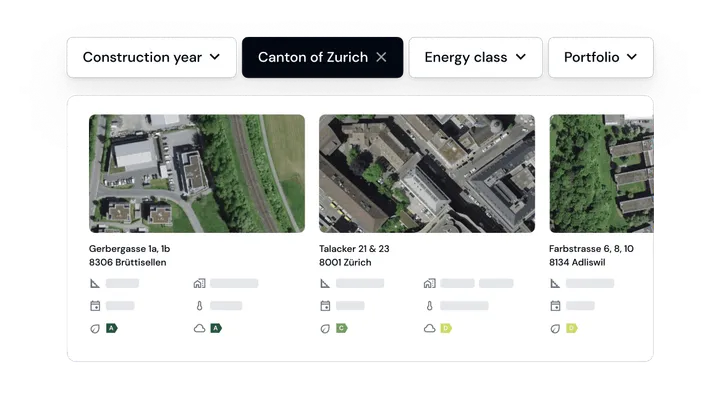The width and height of the screenshot is (720, 399).
Task: Click the leaf energy icon on Gerbergasse card
Action: pyautogui.click(x=95, y=328)
